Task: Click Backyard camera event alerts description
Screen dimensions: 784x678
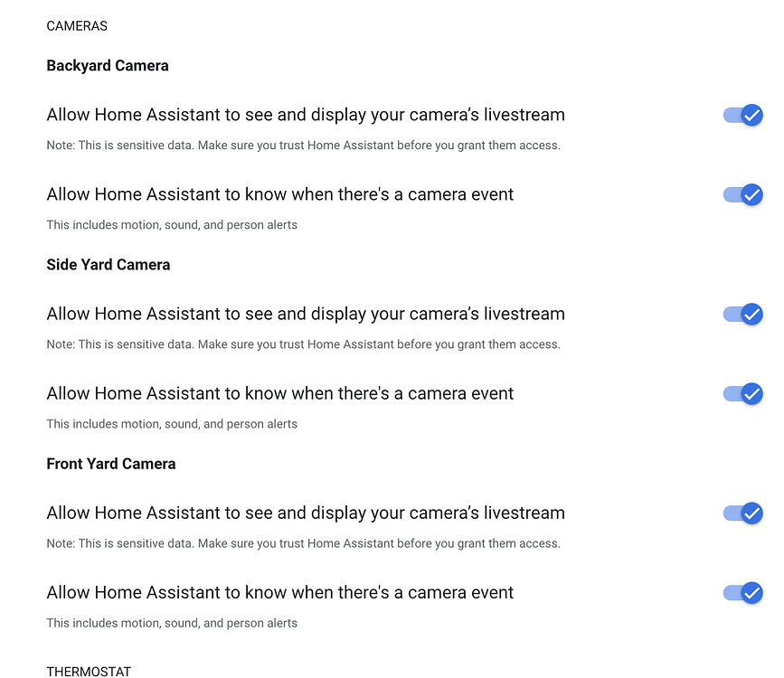Action: tap(171, 224)
